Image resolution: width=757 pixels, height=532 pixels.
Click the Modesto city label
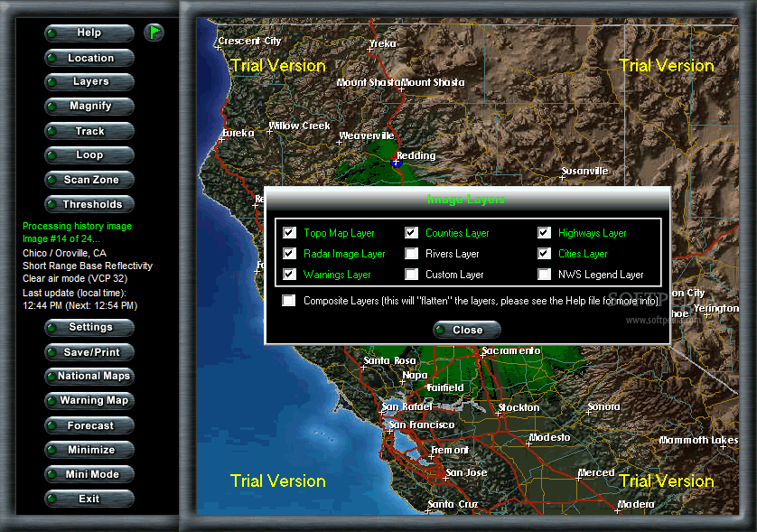point(549,437)
